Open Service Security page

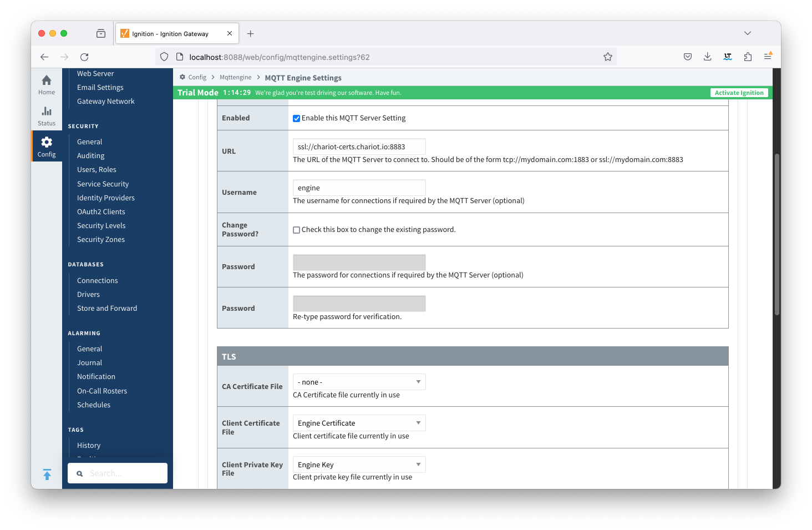click(103, 184)
